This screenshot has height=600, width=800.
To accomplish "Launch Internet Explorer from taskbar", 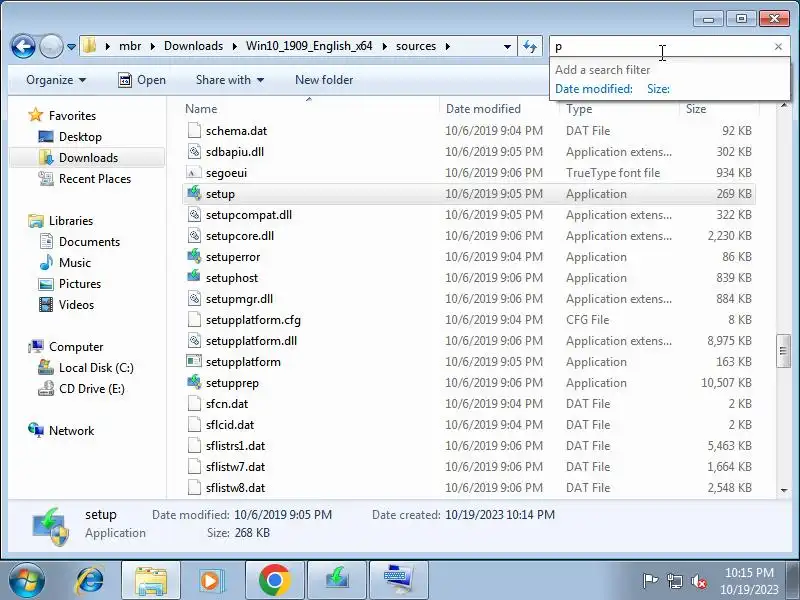I will pyautogui.click(x=90, y=580).
